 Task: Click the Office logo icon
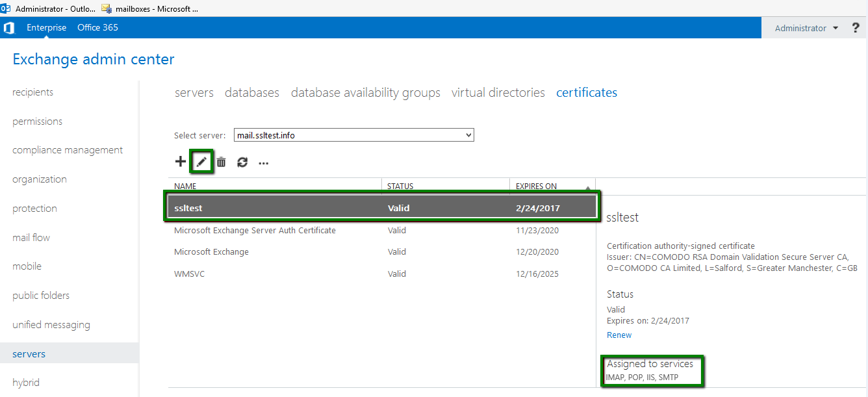(x=8, y=28)
